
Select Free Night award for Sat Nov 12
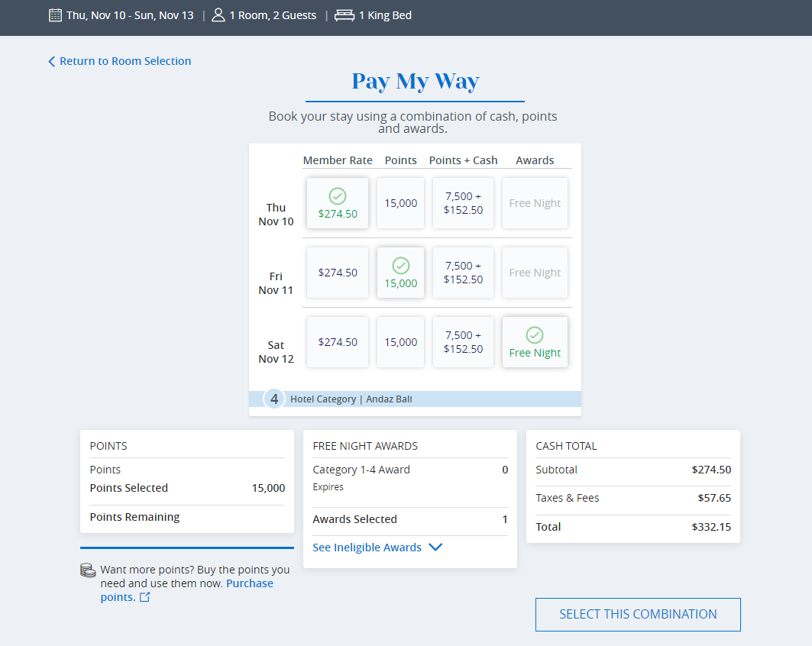tap(535, 342)
